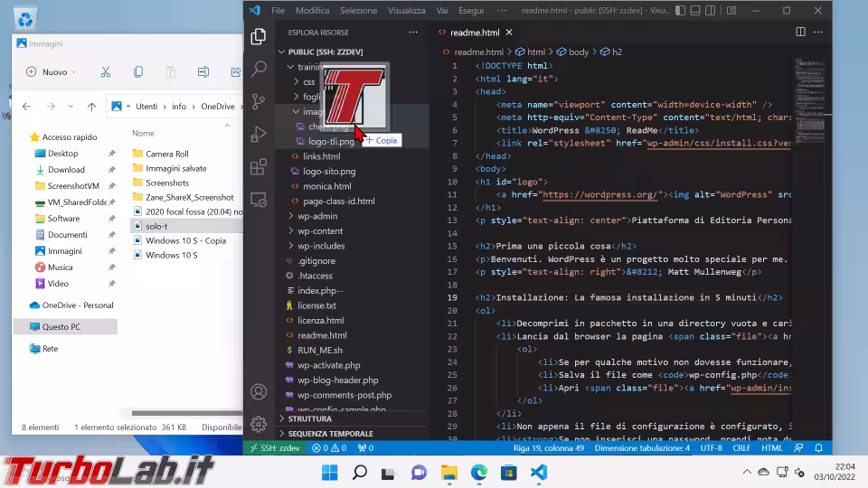This screenshot has width=868, height=488.
Task: Open the Source Control view
Action: point(259,101)
